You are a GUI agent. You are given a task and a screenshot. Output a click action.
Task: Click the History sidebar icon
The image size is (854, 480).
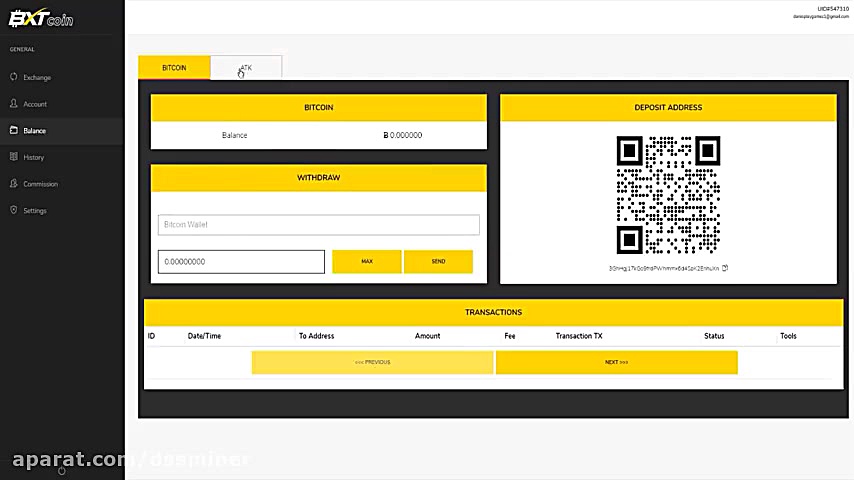(14, 157)
